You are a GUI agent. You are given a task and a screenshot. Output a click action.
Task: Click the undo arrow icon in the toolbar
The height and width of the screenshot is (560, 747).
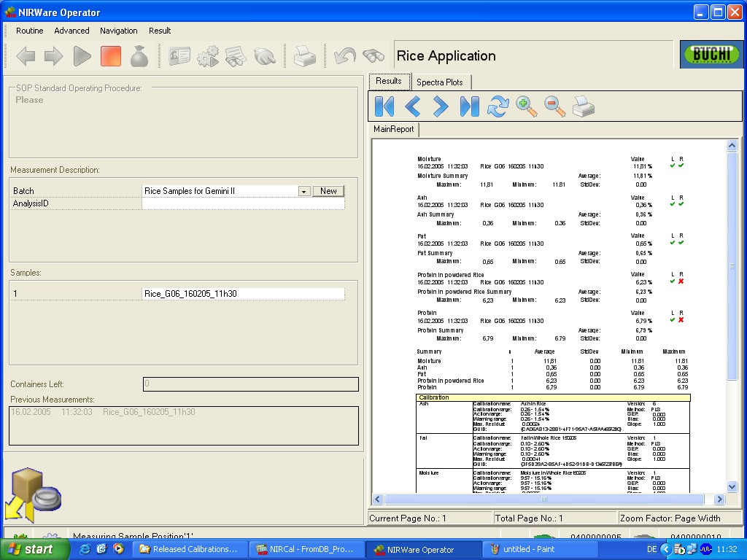tap(345, 56)
